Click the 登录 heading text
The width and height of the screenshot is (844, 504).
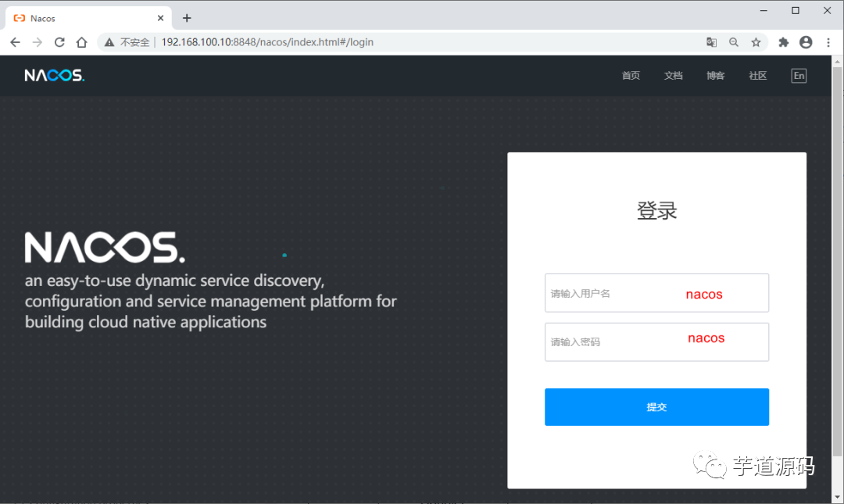coord(656,210)
